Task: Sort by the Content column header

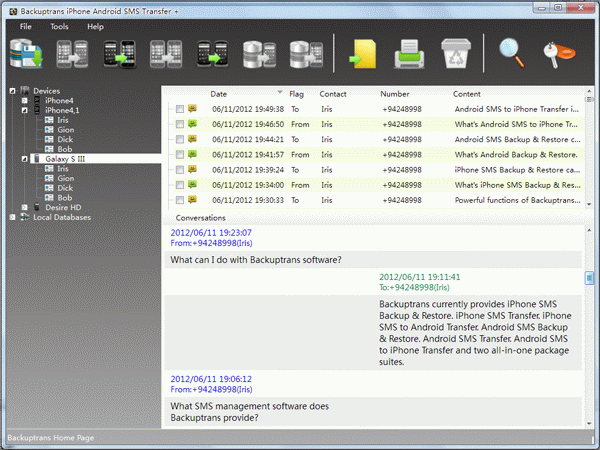Action: coord(466,94)
